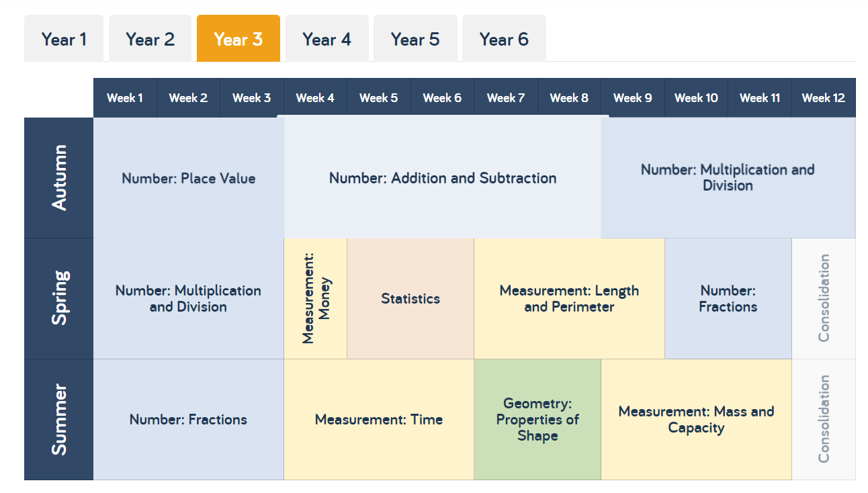Viewport: 868px width, 493px height.
Task: Click the active Year 3 tab
Action: 238,39
